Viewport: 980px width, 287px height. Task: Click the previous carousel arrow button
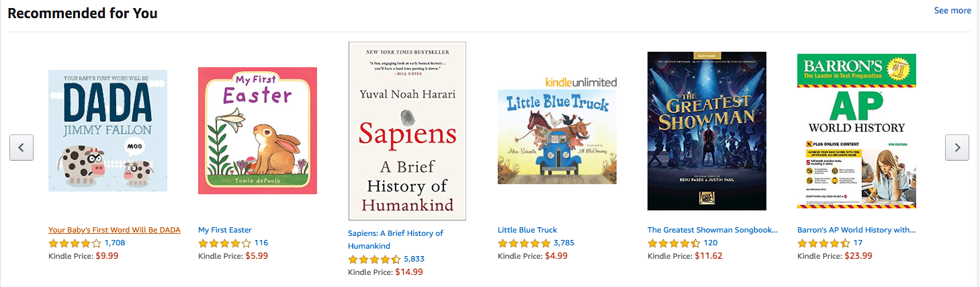click(x=21, y=147)
